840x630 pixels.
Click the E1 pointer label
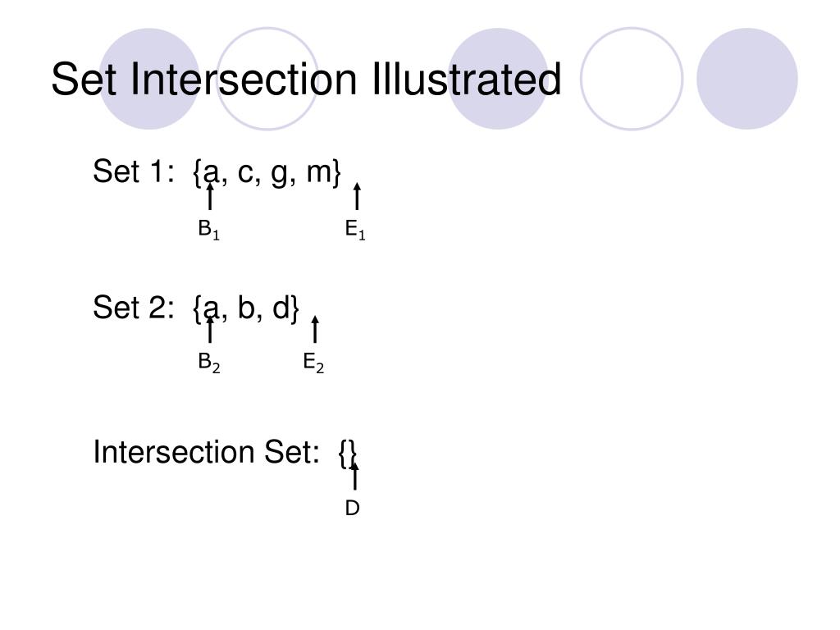tap(354, 231)
